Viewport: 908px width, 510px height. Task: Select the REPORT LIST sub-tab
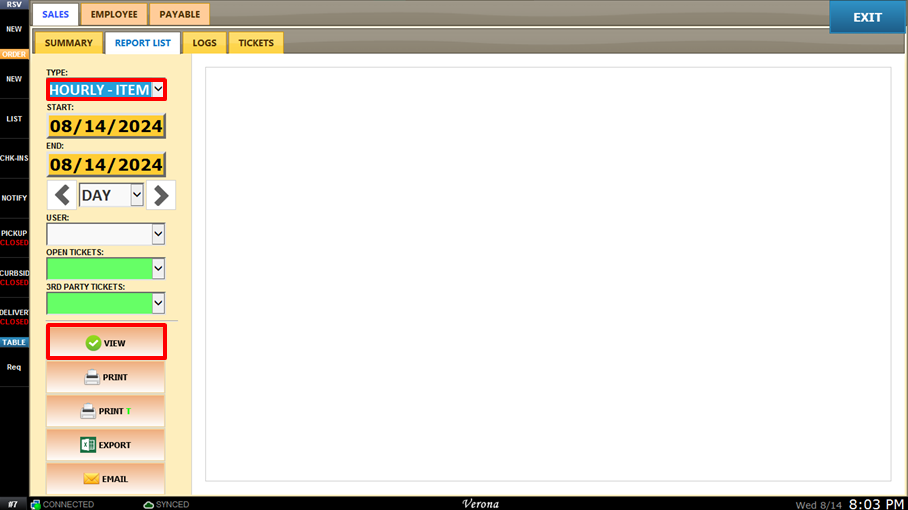point(142,43)
